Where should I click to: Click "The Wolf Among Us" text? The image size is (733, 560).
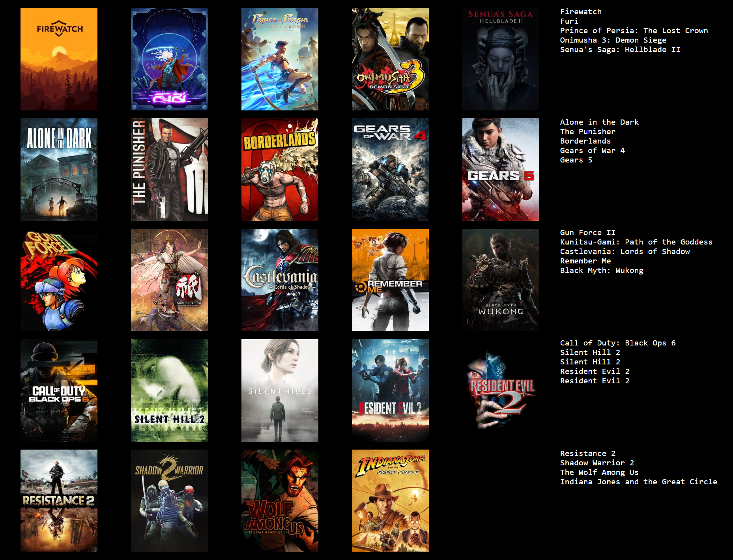click(x=599, y=472)
